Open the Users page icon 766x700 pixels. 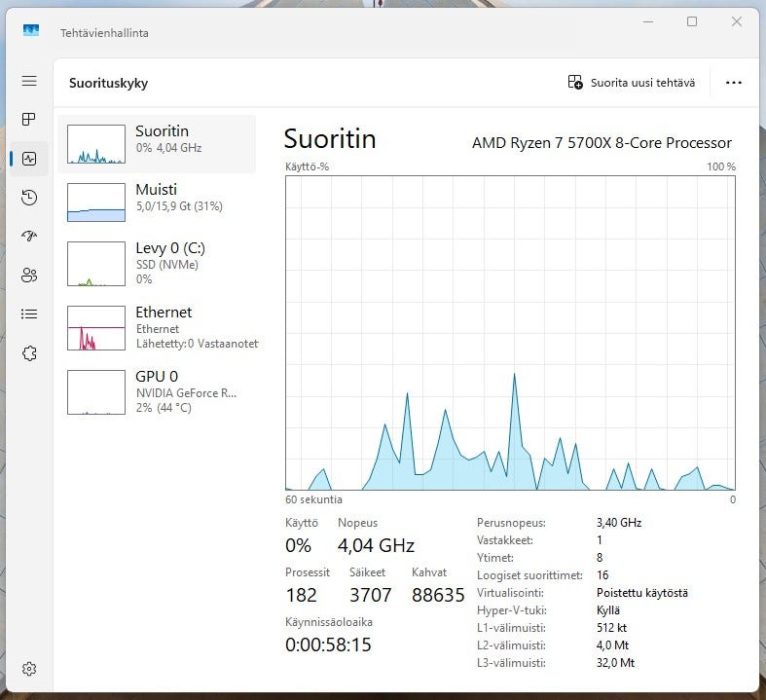pos(29,276)
